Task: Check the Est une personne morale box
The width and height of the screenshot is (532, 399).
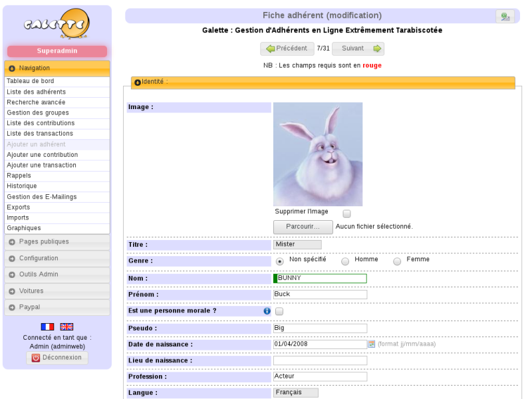Action: [279, 311]
